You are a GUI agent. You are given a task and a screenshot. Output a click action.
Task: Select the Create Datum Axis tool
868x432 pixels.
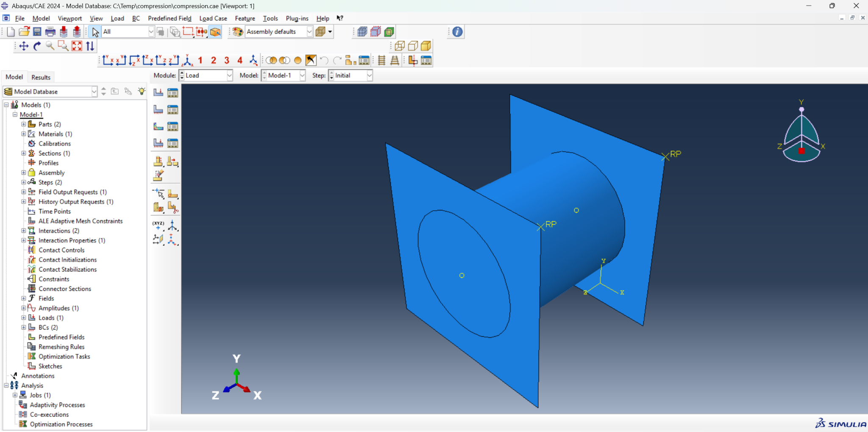coord(172,225)
